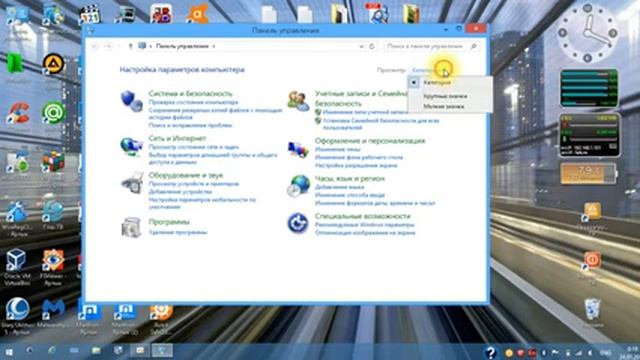The image size is (640, 360).
Task: Click Поиск и исправление проблем link
Action: pos(190,125)
